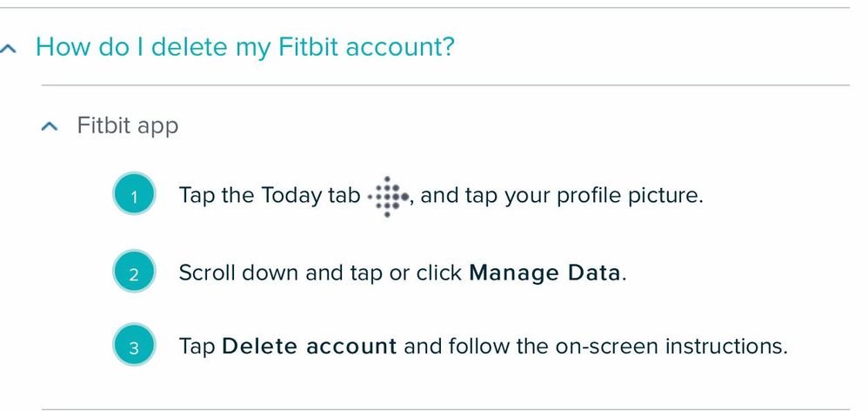
Task: Click the divider line below the heading
Action: click(x=445, y=85)
